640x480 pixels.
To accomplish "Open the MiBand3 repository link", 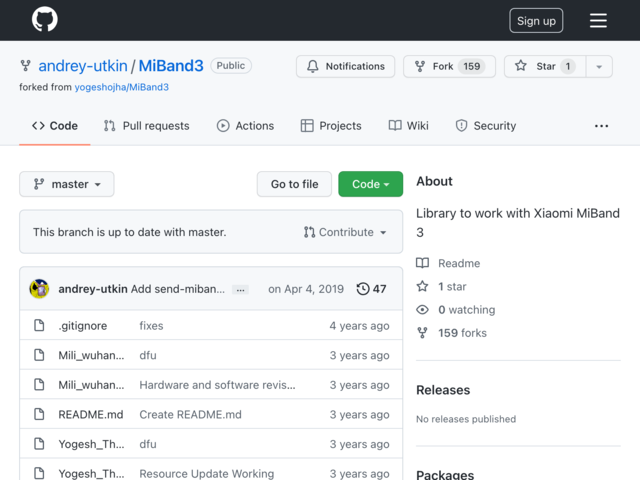I will (171, 66).
